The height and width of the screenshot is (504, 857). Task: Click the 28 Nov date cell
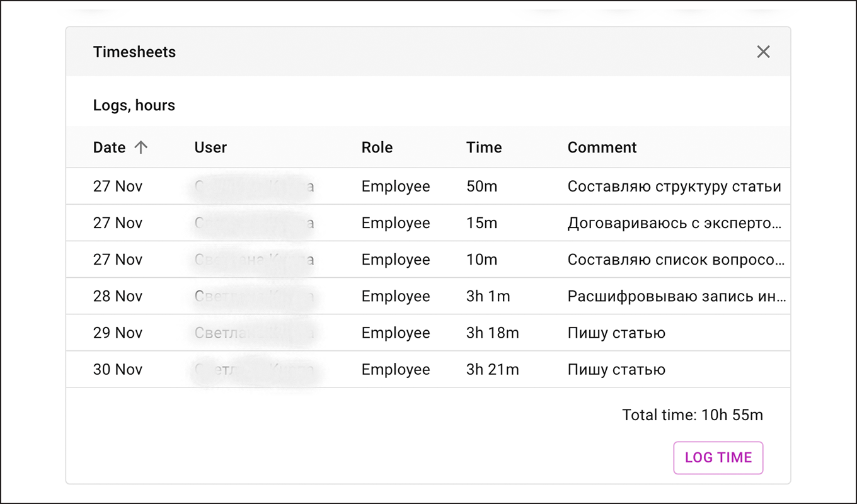pos(118,296)
